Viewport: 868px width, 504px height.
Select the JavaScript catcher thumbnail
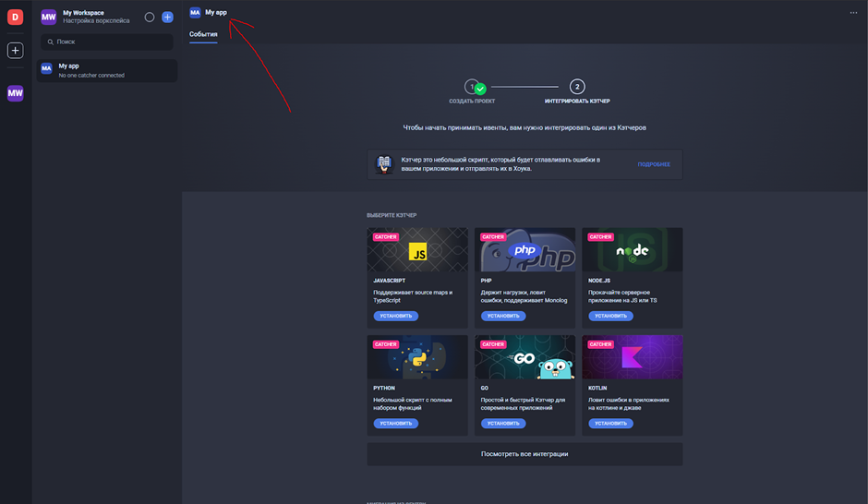(417, 249)
